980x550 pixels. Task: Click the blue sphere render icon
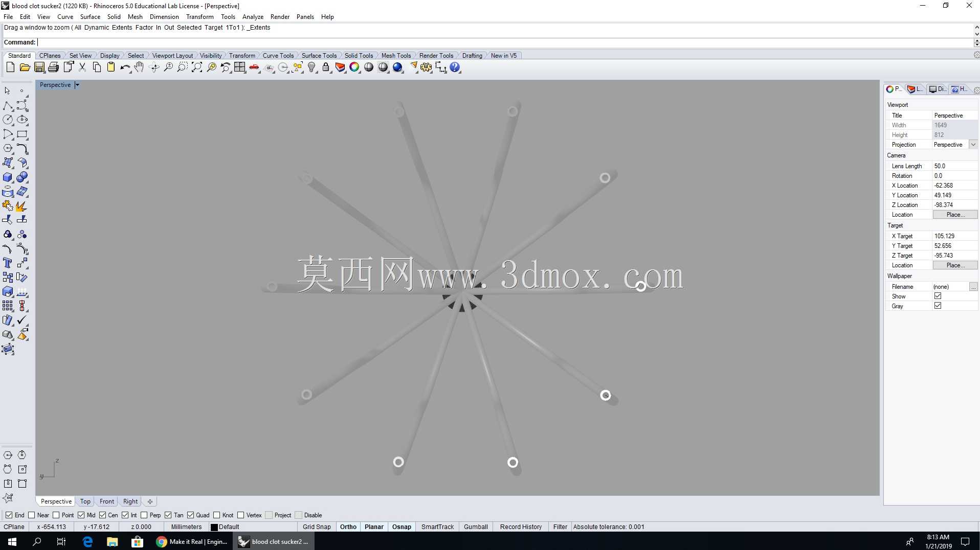coord(397,67)
